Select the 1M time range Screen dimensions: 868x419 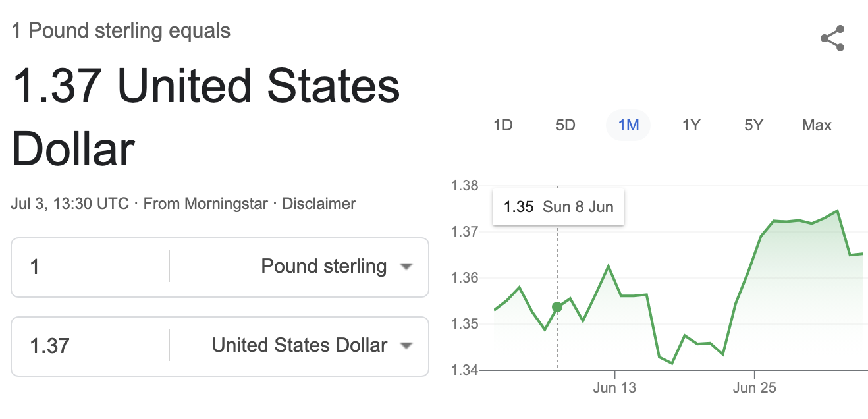(628, 125)
